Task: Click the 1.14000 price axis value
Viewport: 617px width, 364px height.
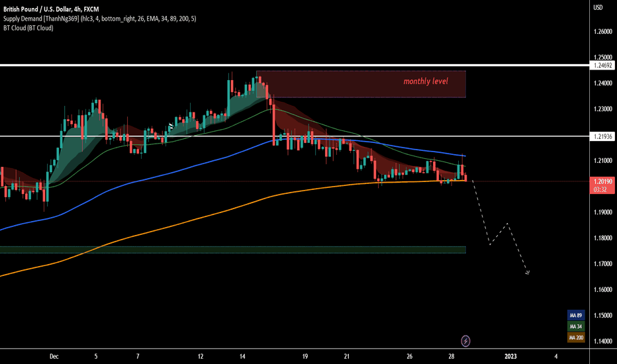Action: pos(603,341)
